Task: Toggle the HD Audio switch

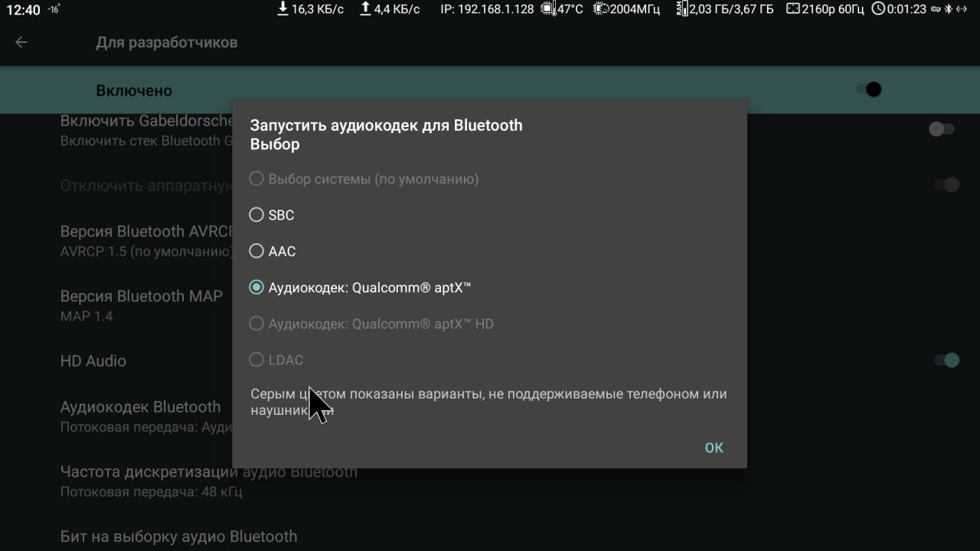Action: coord(946,360)
